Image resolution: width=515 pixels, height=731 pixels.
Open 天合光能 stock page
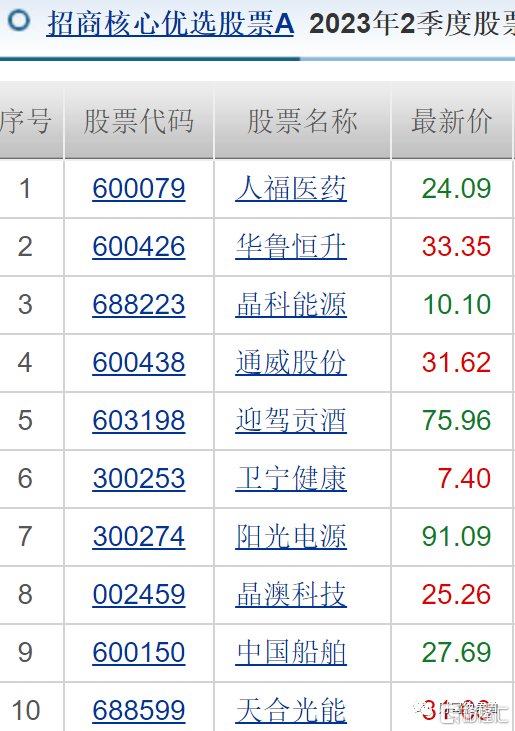click(291, 710)
